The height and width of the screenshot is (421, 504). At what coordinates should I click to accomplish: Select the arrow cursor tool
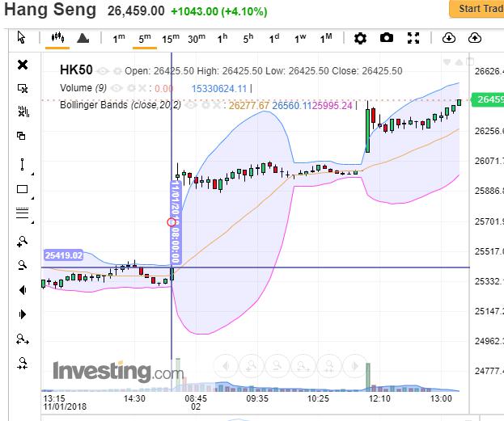(21, 37)
